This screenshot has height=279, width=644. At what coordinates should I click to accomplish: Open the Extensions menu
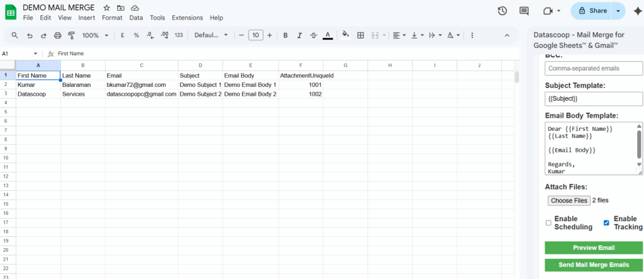click(187, 18)
